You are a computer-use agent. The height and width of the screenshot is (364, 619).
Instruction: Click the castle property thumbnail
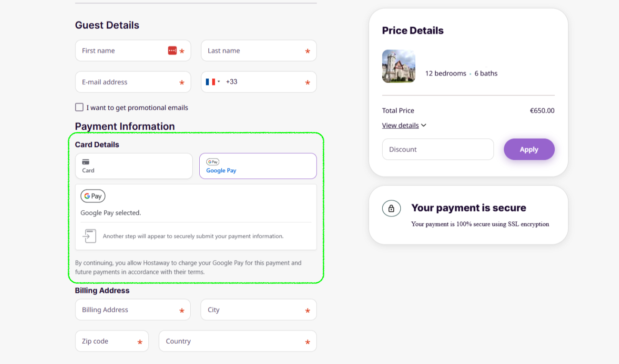coord(399,66)
